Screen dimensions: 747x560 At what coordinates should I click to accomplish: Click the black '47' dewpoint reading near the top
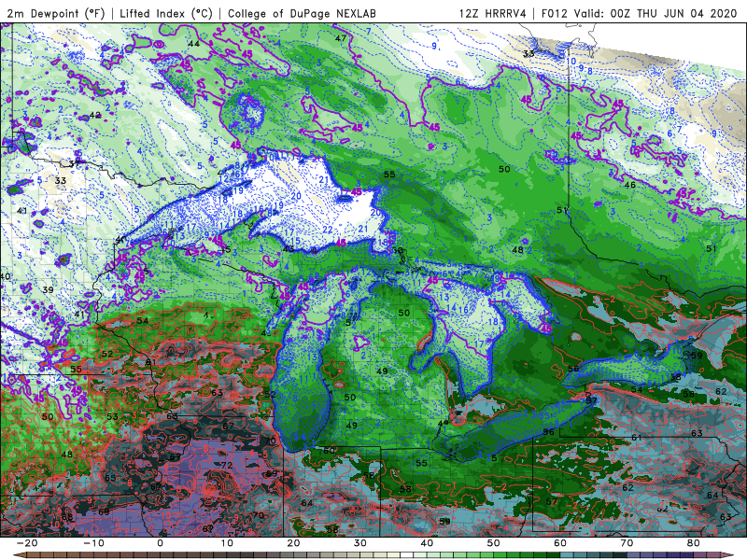click(x=341, y=38)
